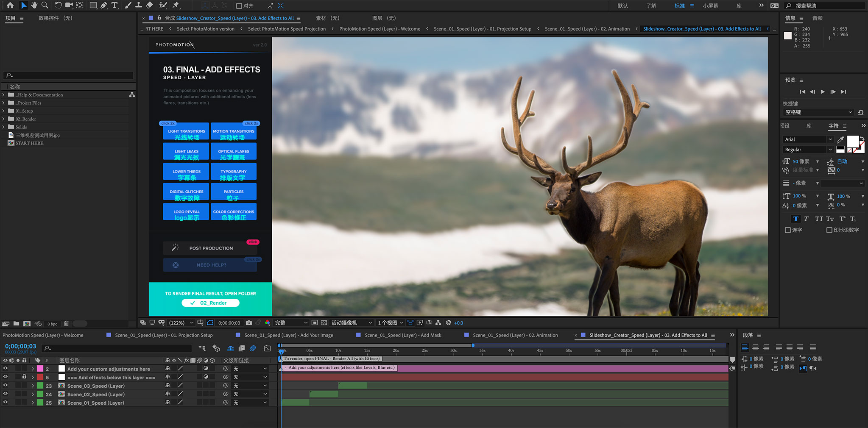The image size is (868, 428).
Task: Check the 连字 ligatures checkbox
Action: coord(788,230)
